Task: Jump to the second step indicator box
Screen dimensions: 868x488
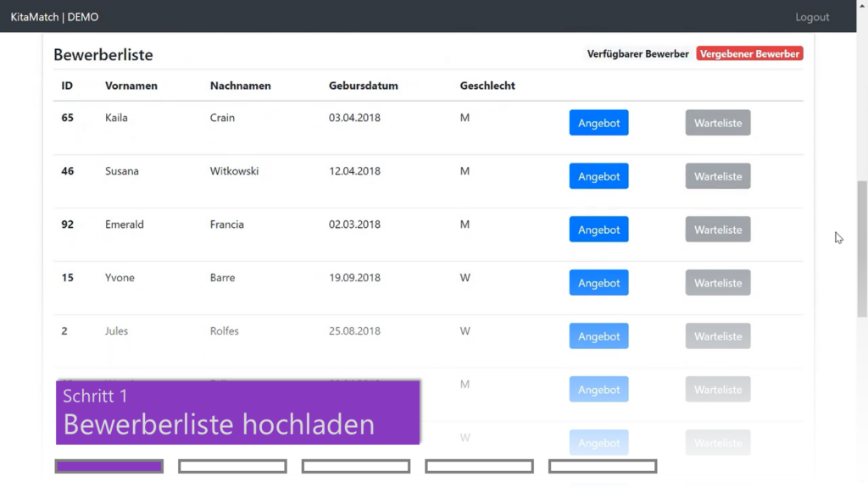Action: [232, 466]
